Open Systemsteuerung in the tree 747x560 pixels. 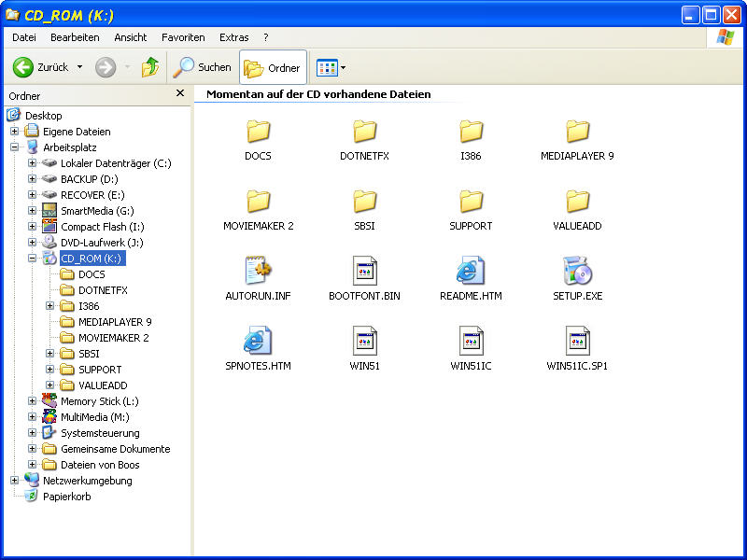click(100, 433)
